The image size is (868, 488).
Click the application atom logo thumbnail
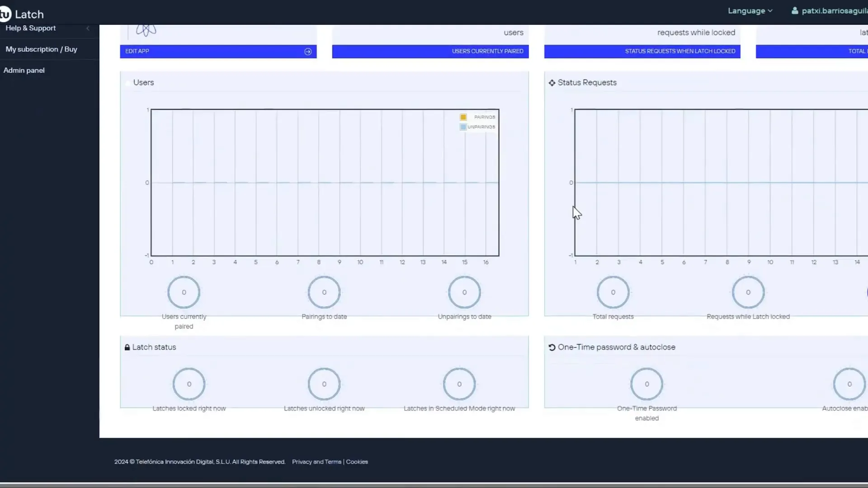point(146,30)
